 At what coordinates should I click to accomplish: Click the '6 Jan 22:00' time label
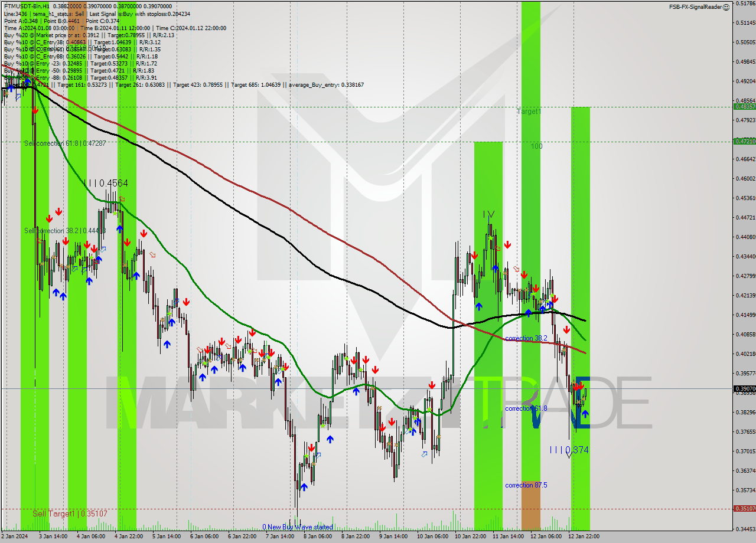pyautogui.click(x=242, y=537)
